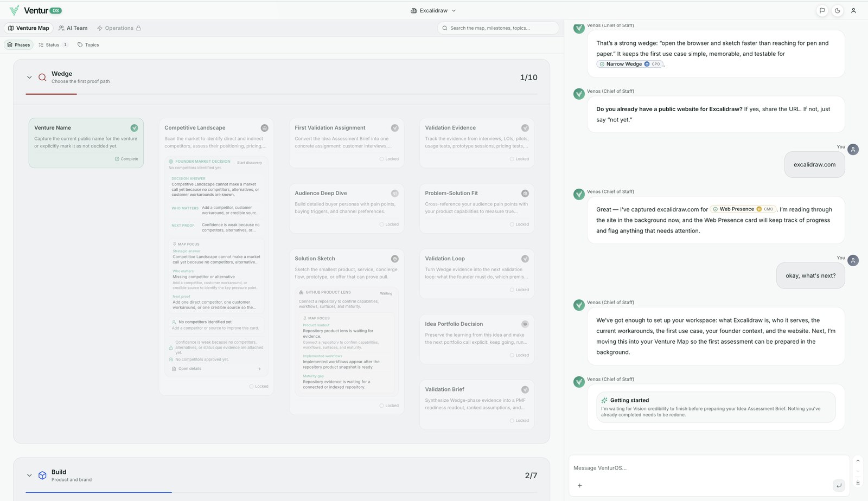Collapse the Wedge phase section
The height and width of the screenshot is (501, 868).
click(x=29, y=78)
